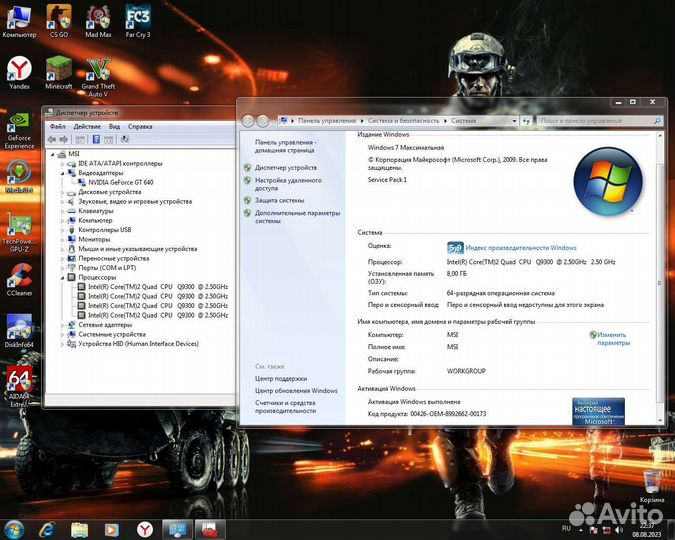This screenshot has height=540, width=675.
Task: Open Internet Explorer from the taskbar
Action: tap(47, 529)
